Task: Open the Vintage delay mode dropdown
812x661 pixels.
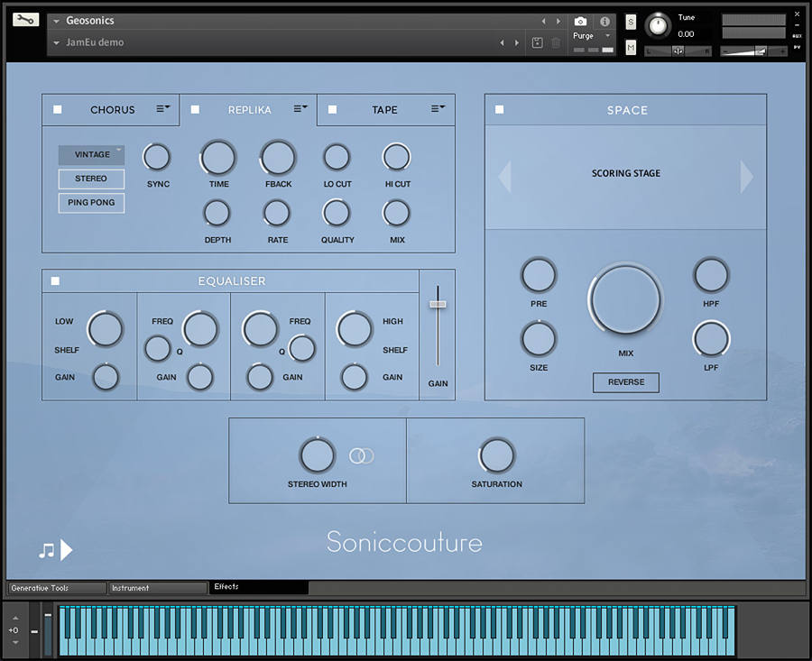Action: [92, 155]
